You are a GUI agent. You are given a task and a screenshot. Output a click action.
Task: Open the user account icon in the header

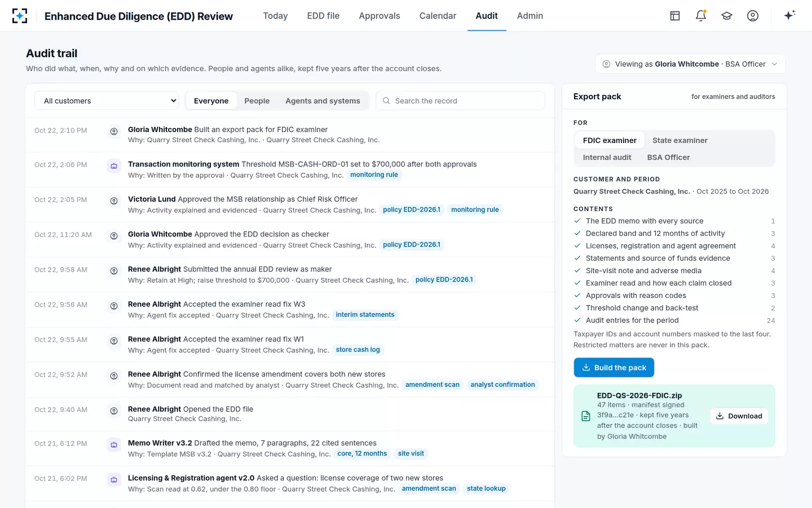point(753,16)
